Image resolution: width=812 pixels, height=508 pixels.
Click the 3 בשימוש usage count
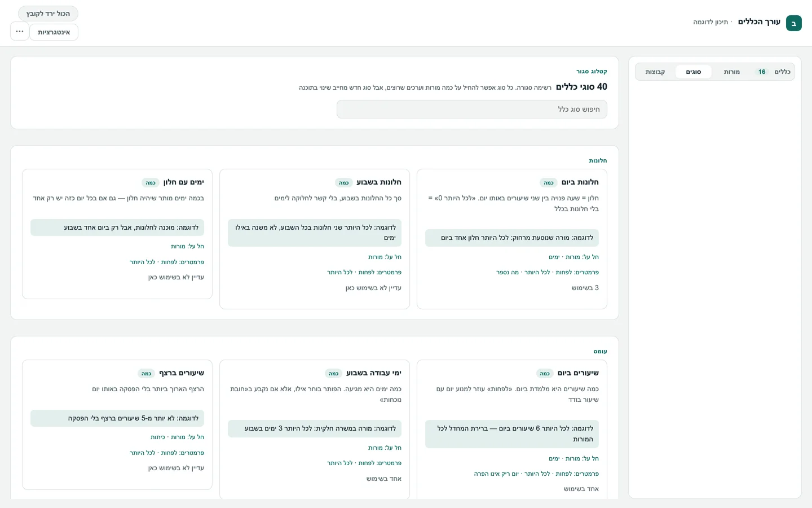[x=585, y=288]
